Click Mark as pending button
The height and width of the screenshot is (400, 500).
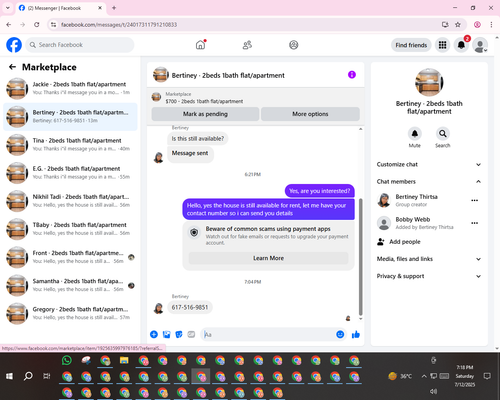point(205,114)
